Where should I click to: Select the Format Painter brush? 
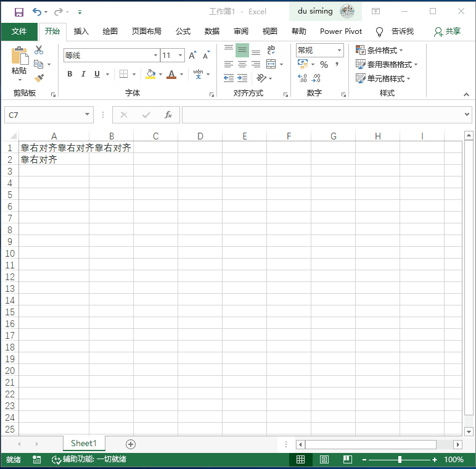point(39,78)
